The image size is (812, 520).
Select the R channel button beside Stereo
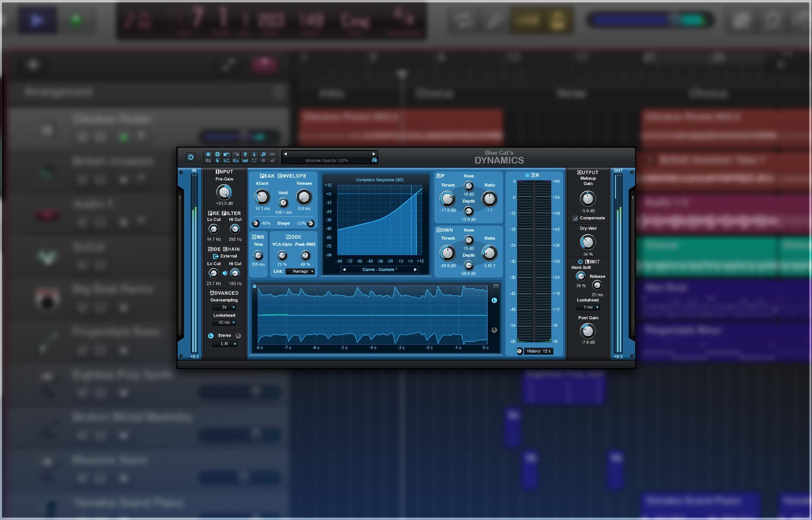[238, 336]
